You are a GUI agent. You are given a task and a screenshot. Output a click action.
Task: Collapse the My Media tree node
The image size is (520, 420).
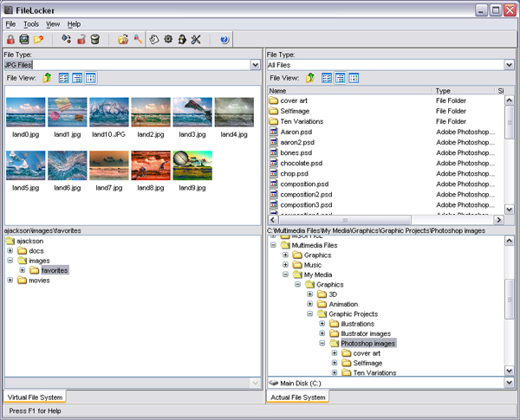285,275
